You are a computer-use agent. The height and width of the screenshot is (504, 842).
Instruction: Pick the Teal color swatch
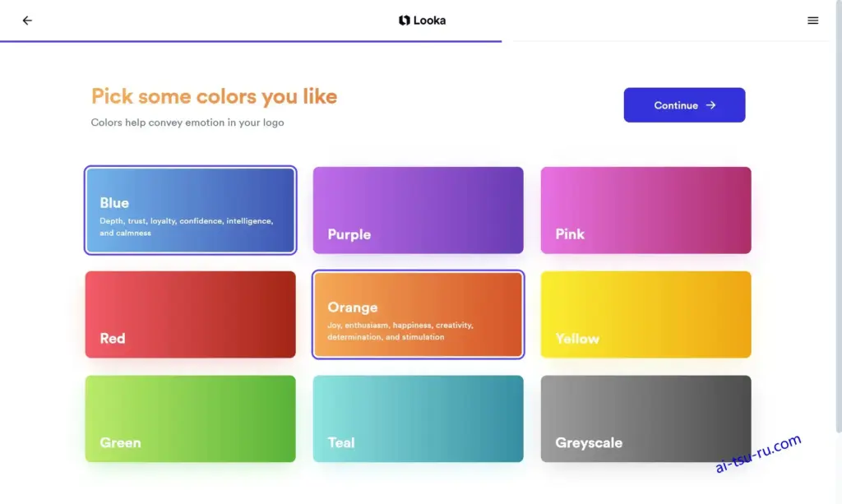[418, 418]
